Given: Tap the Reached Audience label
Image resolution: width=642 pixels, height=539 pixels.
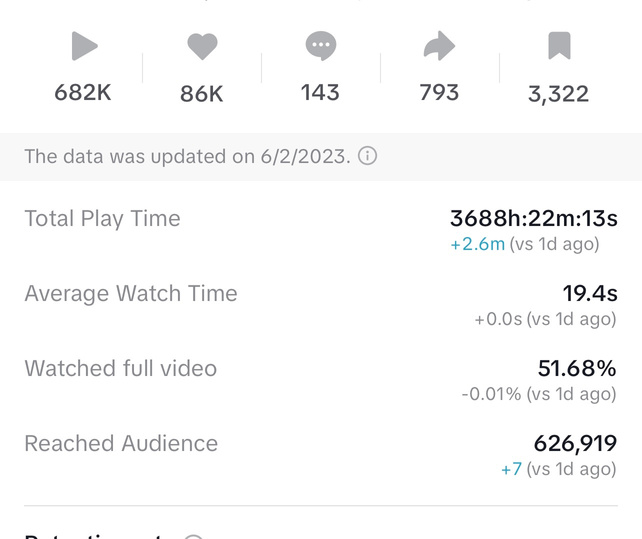Looking at the screenshot, I should point(121,444).
